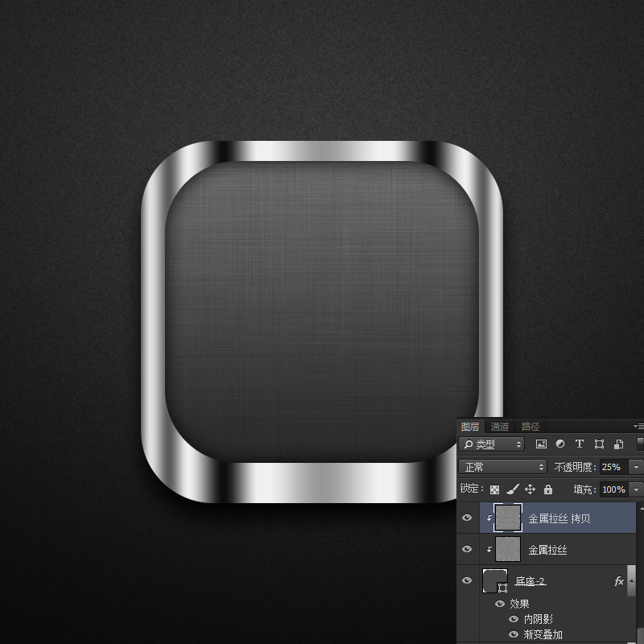
Task: Click the layers list scrollbar up arrow
Action: [640, 508]
